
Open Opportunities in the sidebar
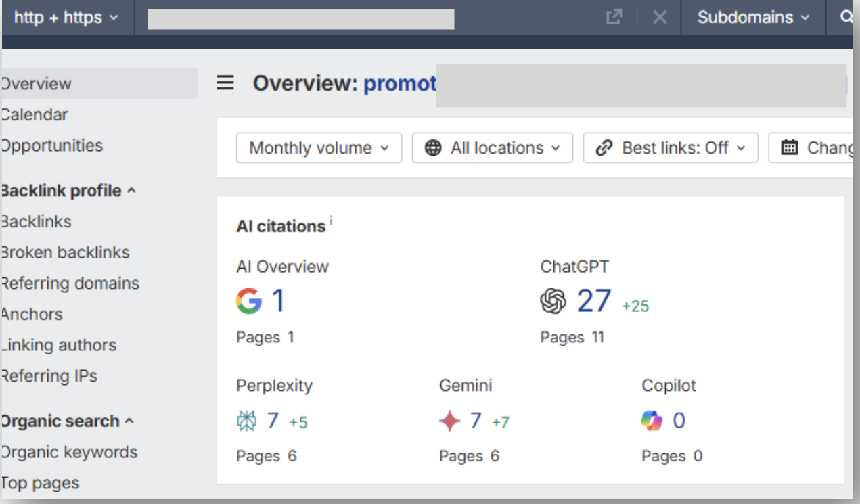click(51, 145)
